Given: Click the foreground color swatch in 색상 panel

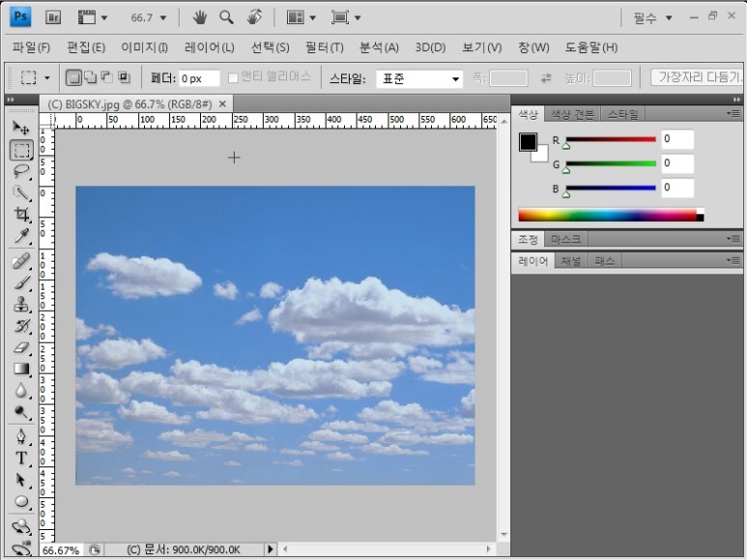Looking at the screenshot, I should pos(528,143).
